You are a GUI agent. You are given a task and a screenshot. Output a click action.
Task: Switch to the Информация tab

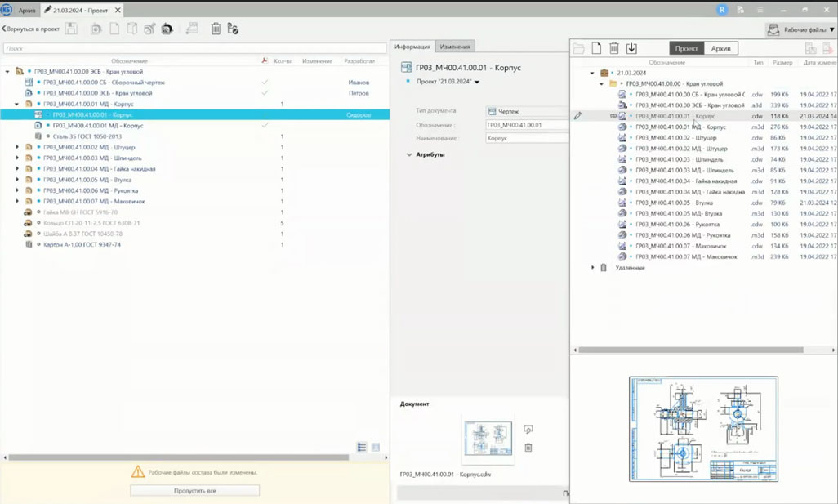(x=412, y=47)
